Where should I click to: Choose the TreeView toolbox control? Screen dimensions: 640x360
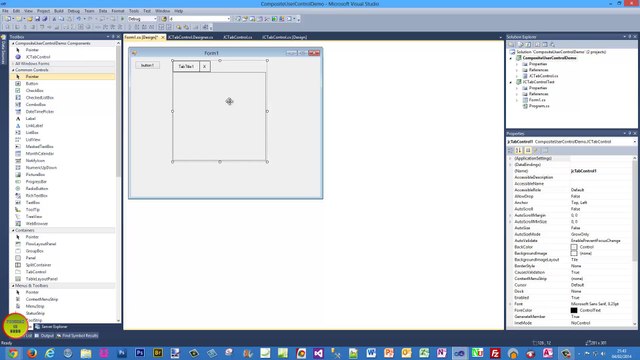33,217
